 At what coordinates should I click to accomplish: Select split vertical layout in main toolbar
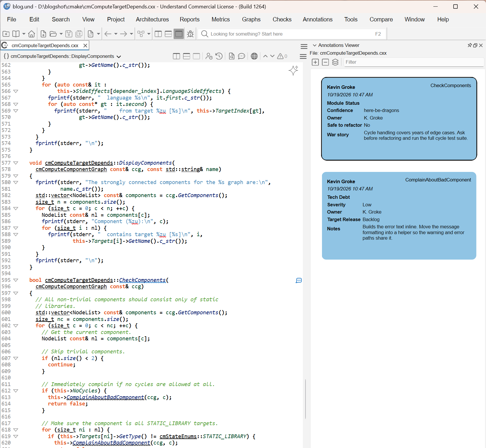(158, 34)
